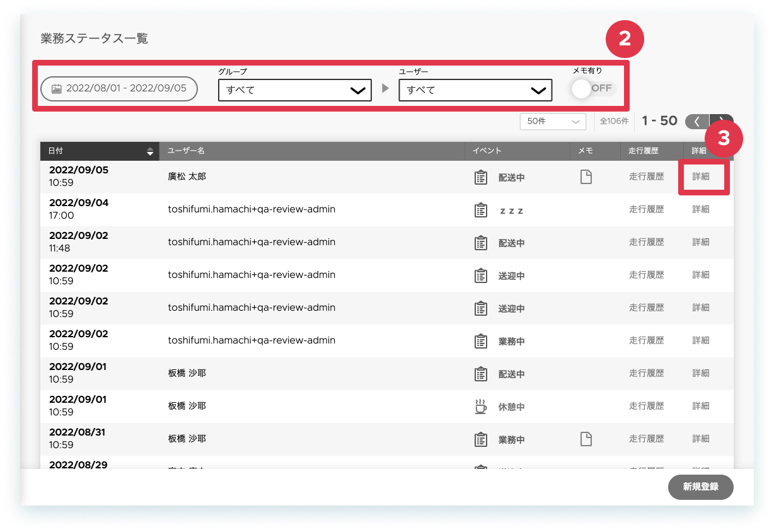774x532 pixels.
Task: Pick the 2022/08/01 ~ 2022/09/05 date range
Action: tap(119, 89)
